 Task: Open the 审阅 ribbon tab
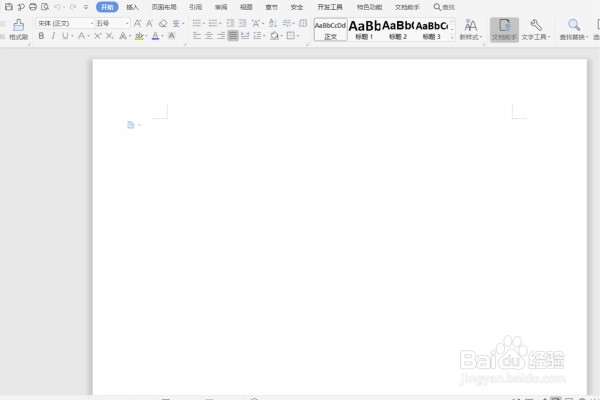click(221, 7)
